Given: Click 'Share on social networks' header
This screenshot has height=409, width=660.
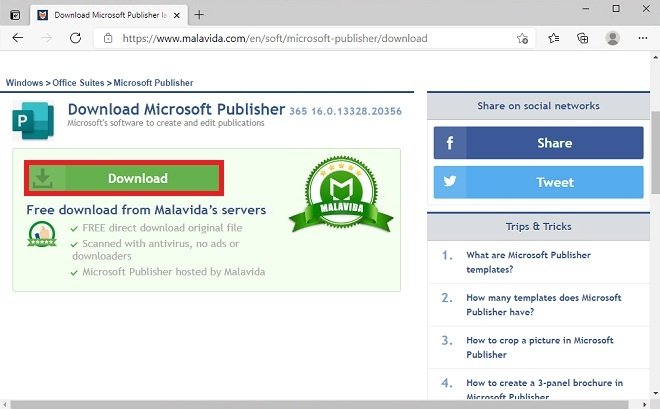Looking at the screenshot, I should click(x=538, y=106).
